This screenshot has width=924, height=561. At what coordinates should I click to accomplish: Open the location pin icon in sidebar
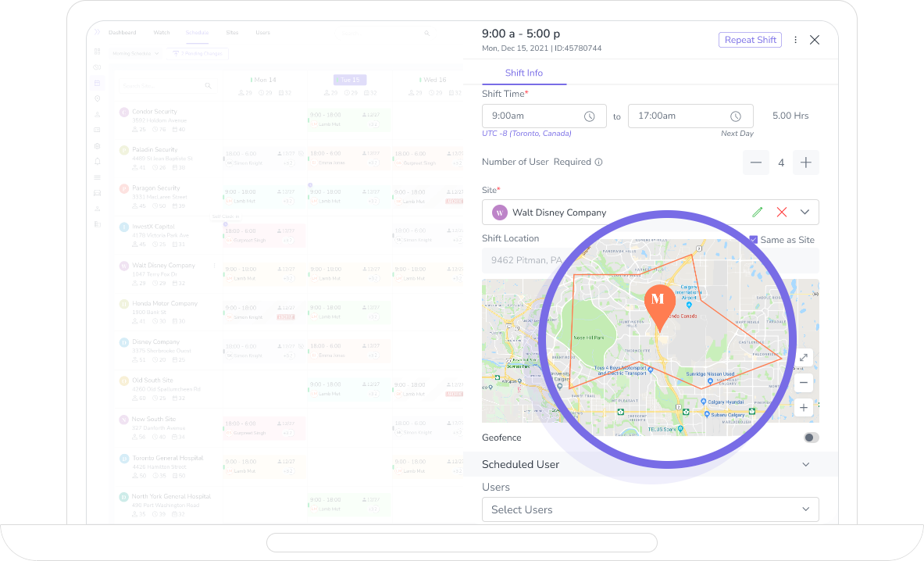[x=97, y=99]
